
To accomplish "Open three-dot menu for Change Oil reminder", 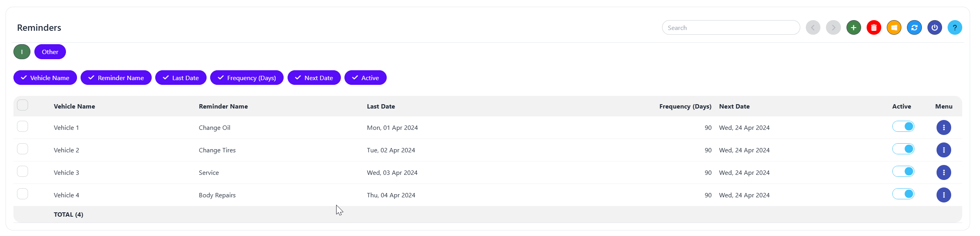I will [944, 127].
